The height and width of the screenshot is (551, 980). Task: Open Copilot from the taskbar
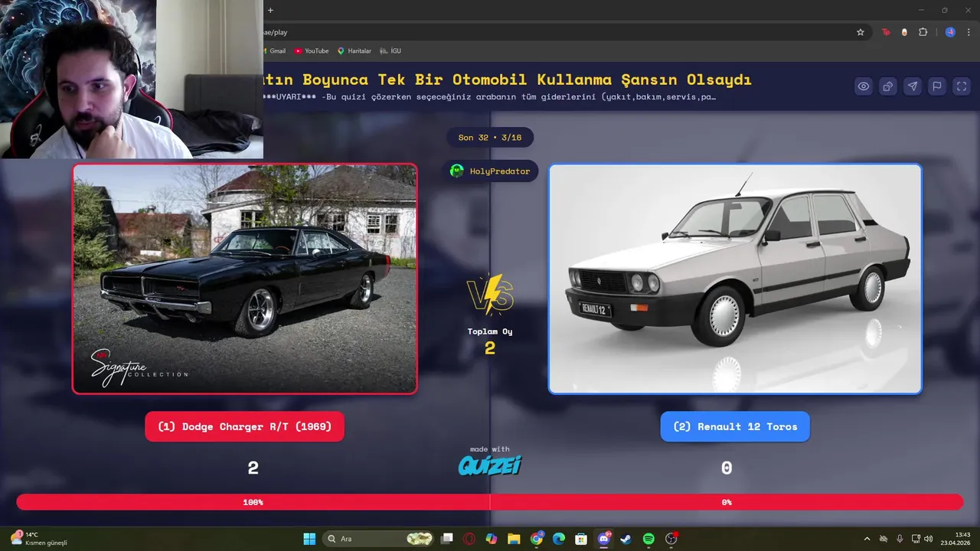[491, 539]
